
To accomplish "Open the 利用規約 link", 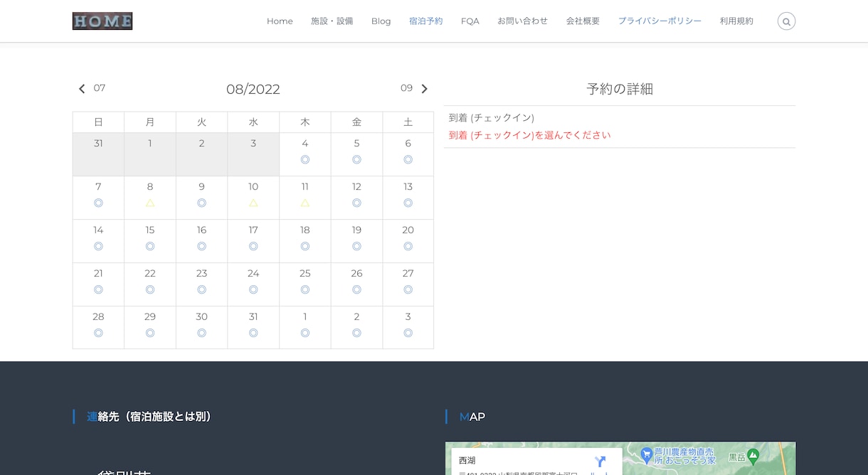I will (737, 21).
